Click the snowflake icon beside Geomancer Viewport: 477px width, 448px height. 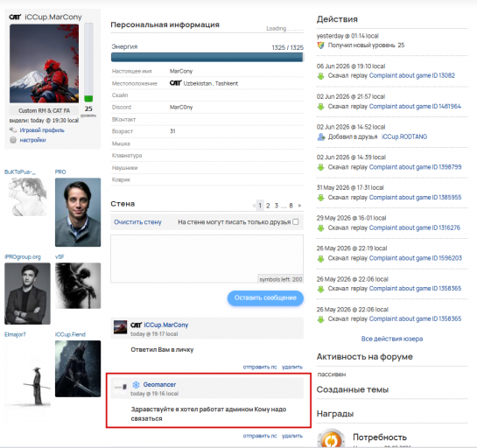click(136, 385)
